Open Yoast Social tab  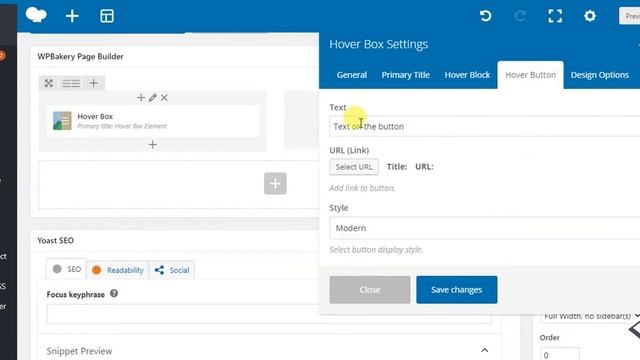click(x=172, y=270)
